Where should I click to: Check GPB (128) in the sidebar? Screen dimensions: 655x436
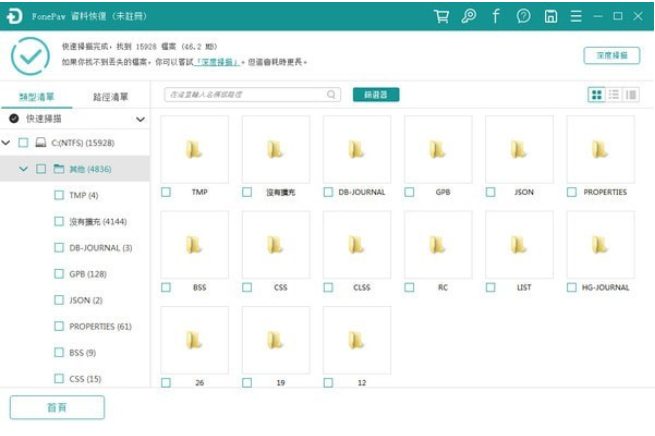(59, 274)
